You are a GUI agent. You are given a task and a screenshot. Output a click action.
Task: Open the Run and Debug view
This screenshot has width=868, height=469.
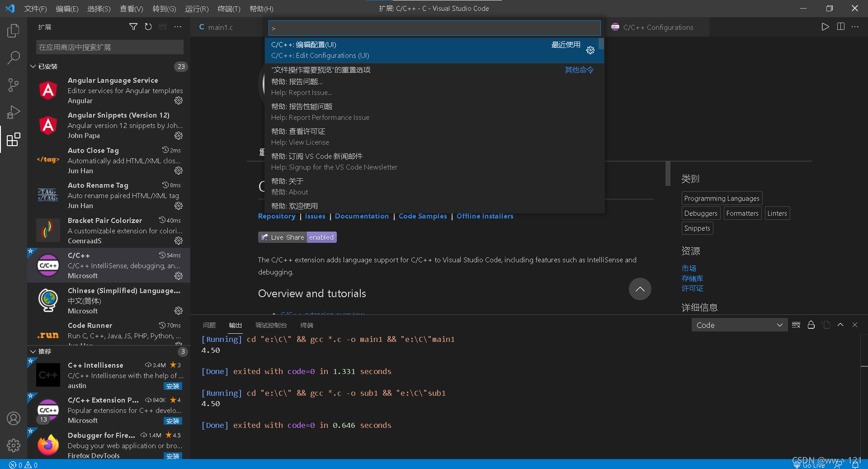(14, 112)
